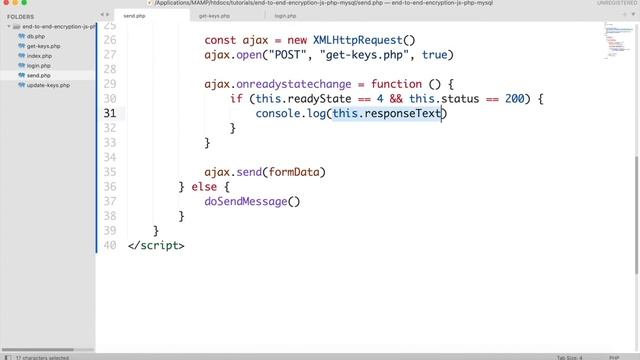Screen dimensions: 640x360
Task: Click 'doSendMessage' on line 37
Action: pyautogui.click(x=246, y=201)
